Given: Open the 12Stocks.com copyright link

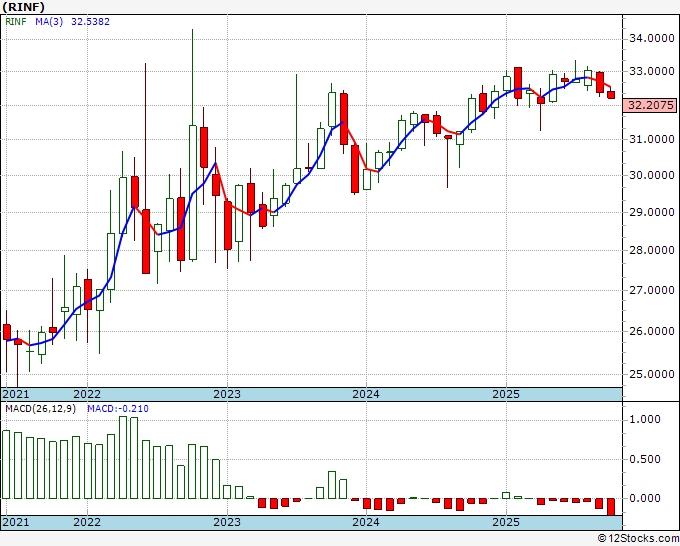Looking at the screenshot, I should point(638,538).
